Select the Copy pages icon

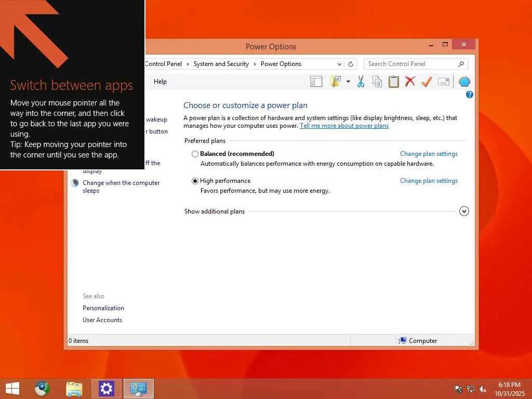pos(377,82)
